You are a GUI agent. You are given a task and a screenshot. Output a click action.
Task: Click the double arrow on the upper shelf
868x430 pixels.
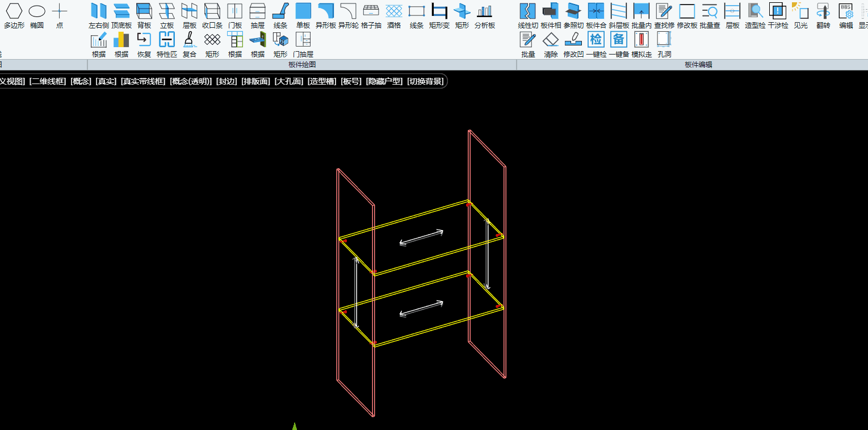click(x=421, y=237)
